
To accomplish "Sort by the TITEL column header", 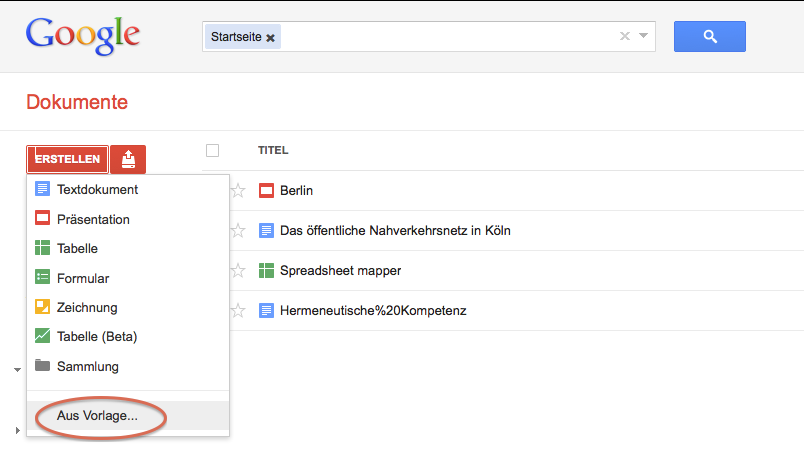I will pos(273,151).
